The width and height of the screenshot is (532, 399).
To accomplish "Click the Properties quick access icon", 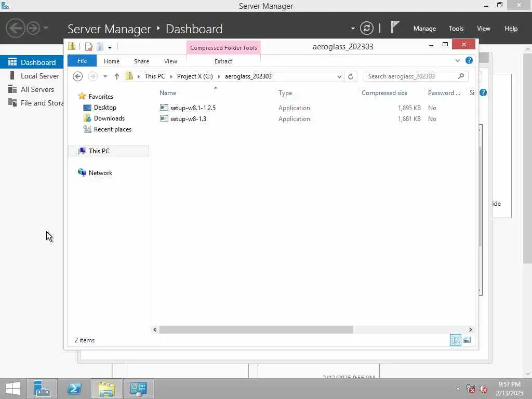I will [x=89, y=47].
